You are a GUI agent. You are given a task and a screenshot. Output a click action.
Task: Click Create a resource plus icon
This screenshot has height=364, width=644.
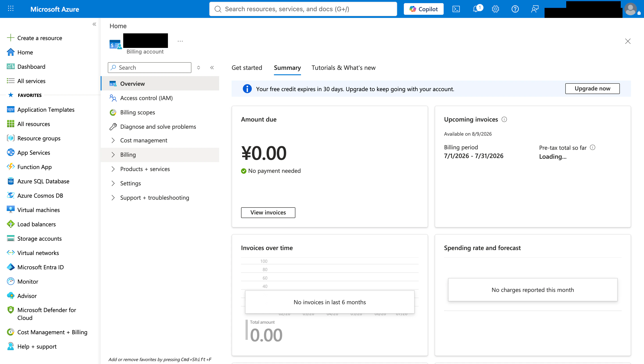pos(11,38)
